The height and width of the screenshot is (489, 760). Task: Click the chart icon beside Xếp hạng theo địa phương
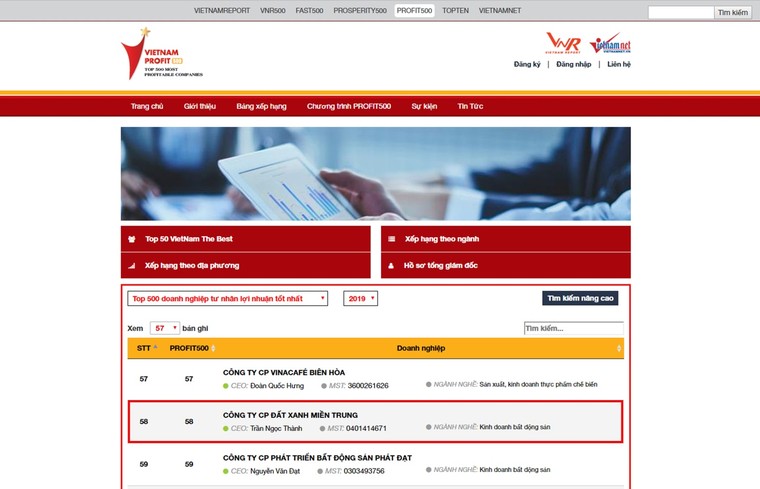(x=131, y=266)
